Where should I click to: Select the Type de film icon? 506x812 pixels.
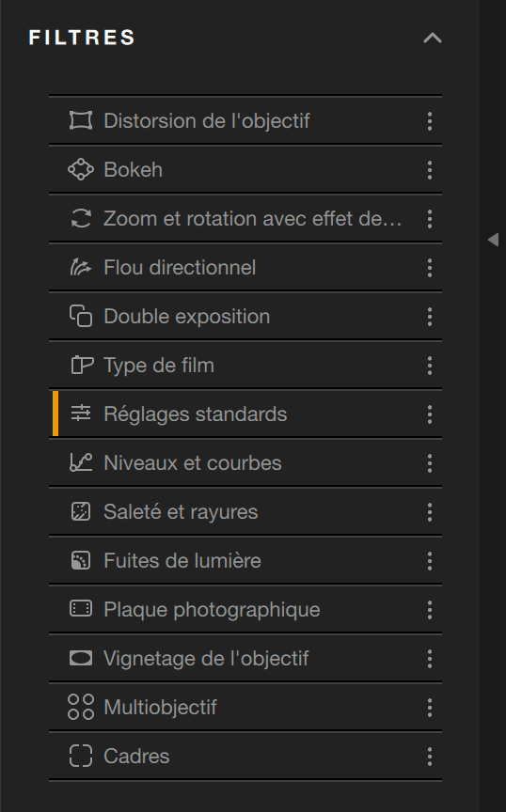click(x=82, y=365)
